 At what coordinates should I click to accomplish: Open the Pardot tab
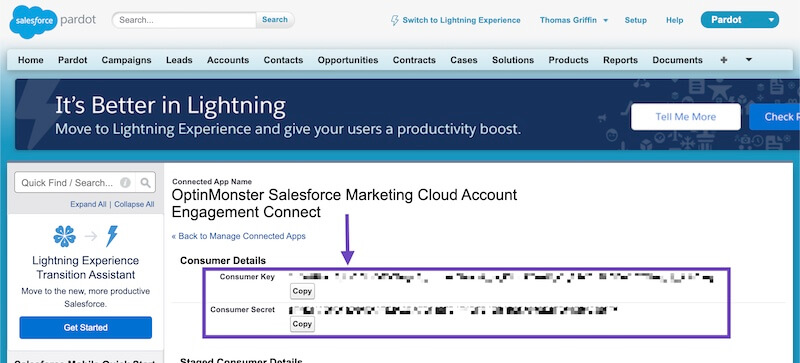point(72,60)
